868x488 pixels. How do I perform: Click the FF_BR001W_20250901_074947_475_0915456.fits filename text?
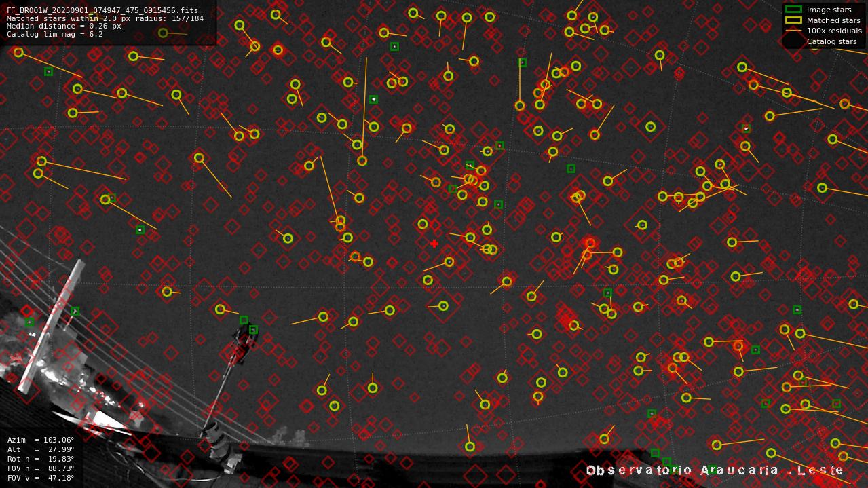click(102, 11)
